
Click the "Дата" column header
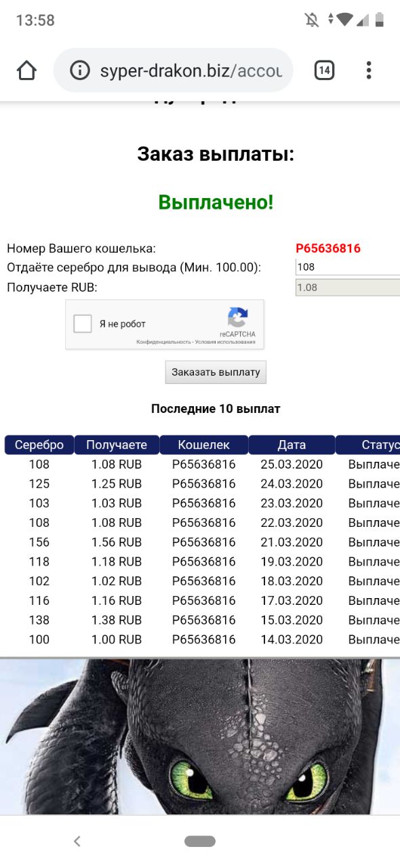coord(292,445)
